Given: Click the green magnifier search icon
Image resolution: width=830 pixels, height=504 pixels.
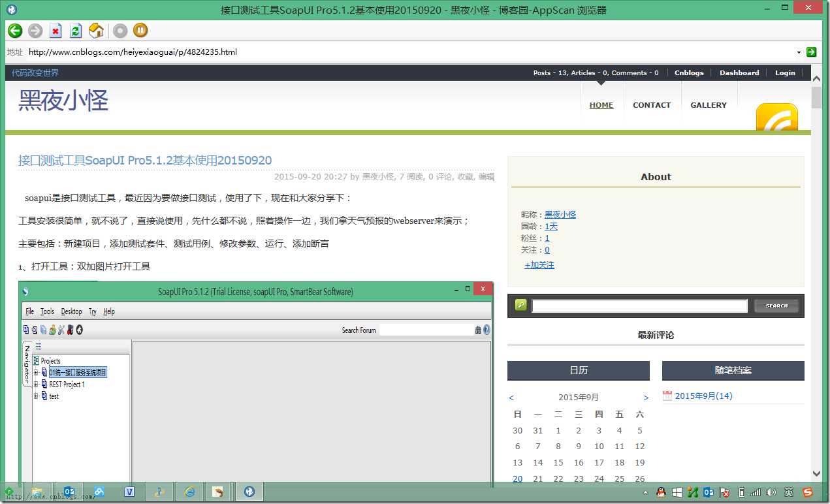Looking at the screenshot, I should 520,305.
